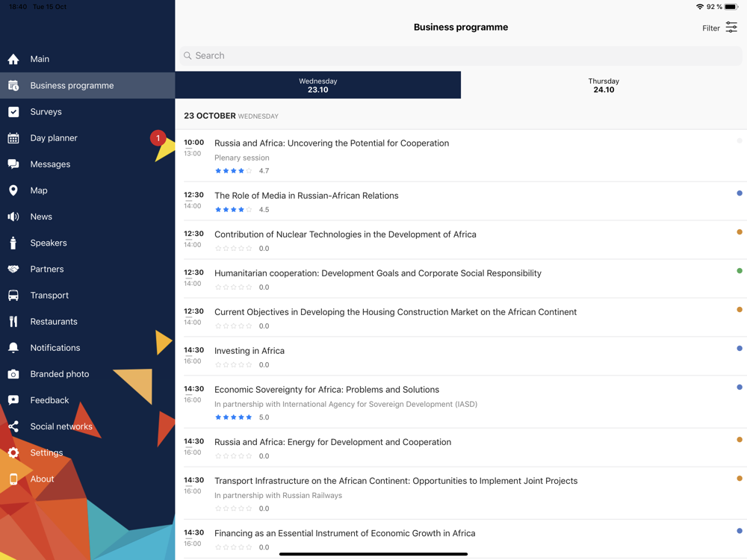The width and height of the screenshot is (747, 560).
Task: Click star rating of Role of Media
Action: (233, 210)
